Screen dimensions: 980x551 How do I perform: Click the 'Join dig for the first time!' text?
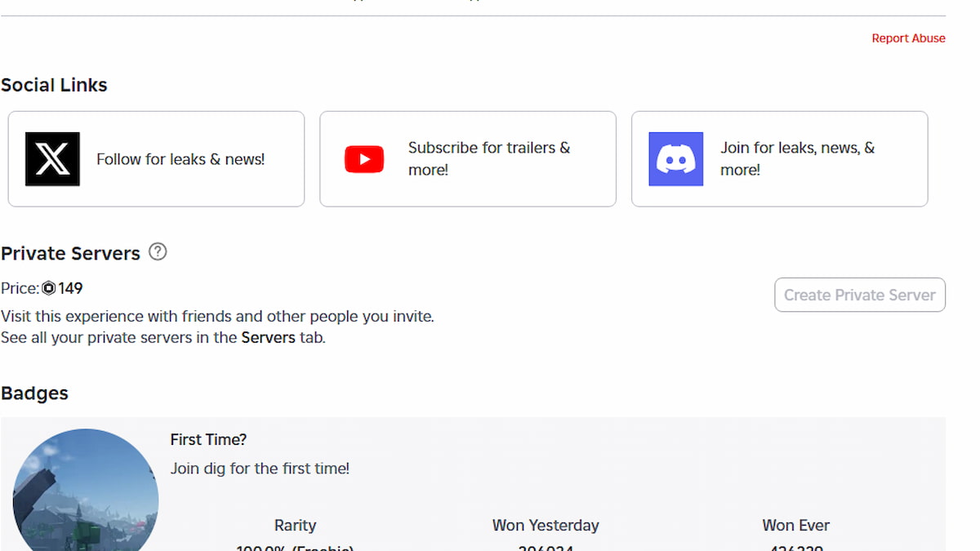pos(260,469)
